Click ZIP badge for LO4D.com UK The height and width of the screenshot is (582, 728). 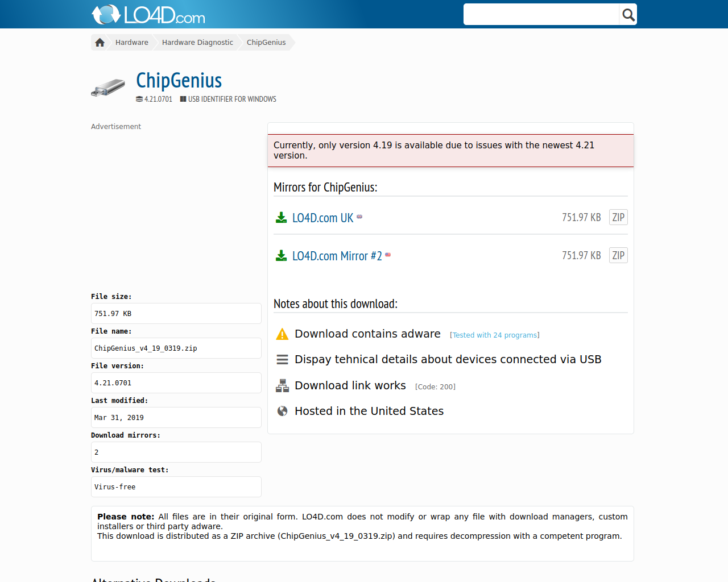click(618, 217)
